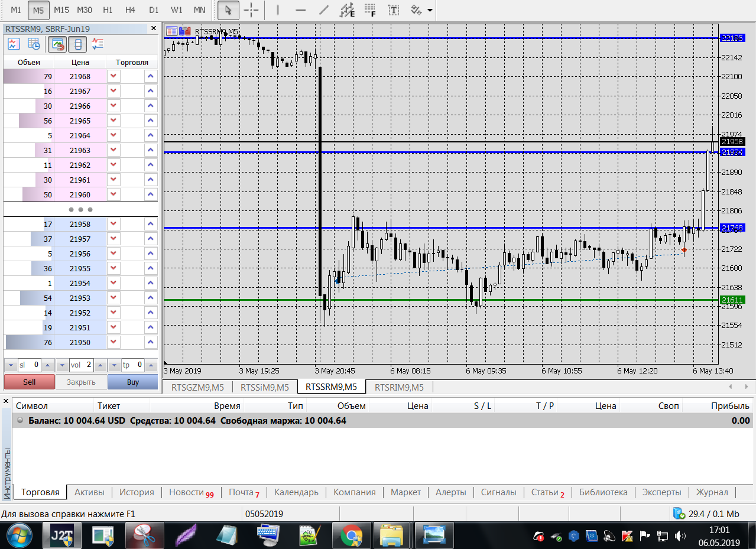Image resolution: width=756 pixels, height=549 pixels.
Task: Choose the text label tool
Action: (x=393, y=10)
